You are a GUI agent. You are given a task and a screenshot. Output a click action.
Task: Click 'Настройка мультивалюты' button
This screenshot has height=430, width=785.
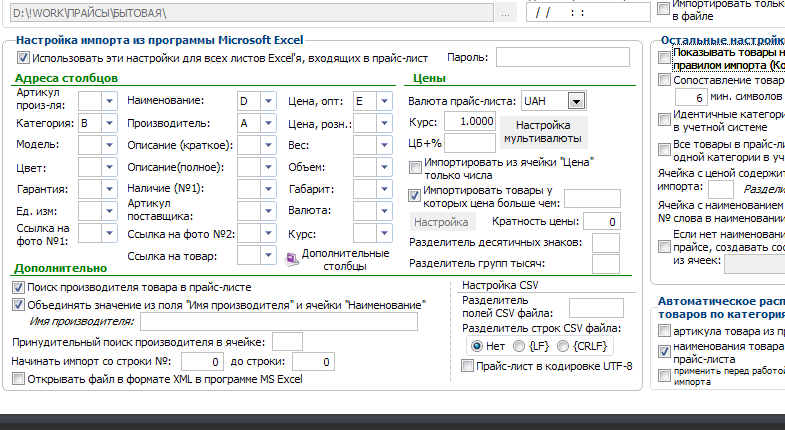click(543, 132)
